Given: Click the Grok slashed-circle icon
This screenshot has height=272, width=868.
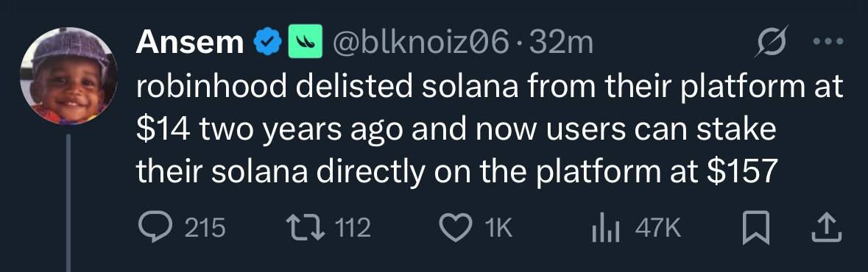Looking at the screenshot, I should (x=771, y=41).
